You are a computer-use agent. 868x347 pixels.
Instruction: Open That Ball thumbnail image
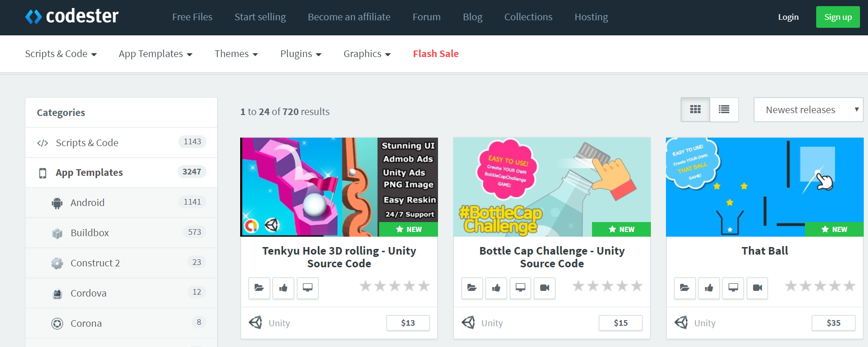765,187
